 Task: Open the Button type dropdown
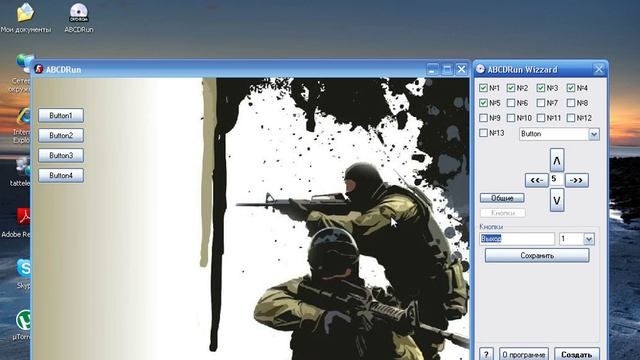594,134
